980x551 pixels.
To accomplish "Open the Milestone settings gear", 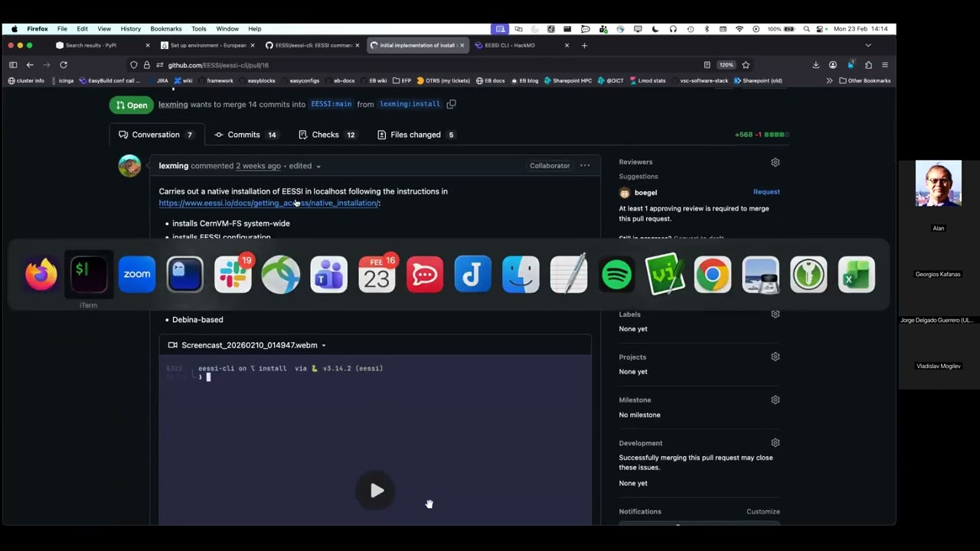I will tap(776, 399).
